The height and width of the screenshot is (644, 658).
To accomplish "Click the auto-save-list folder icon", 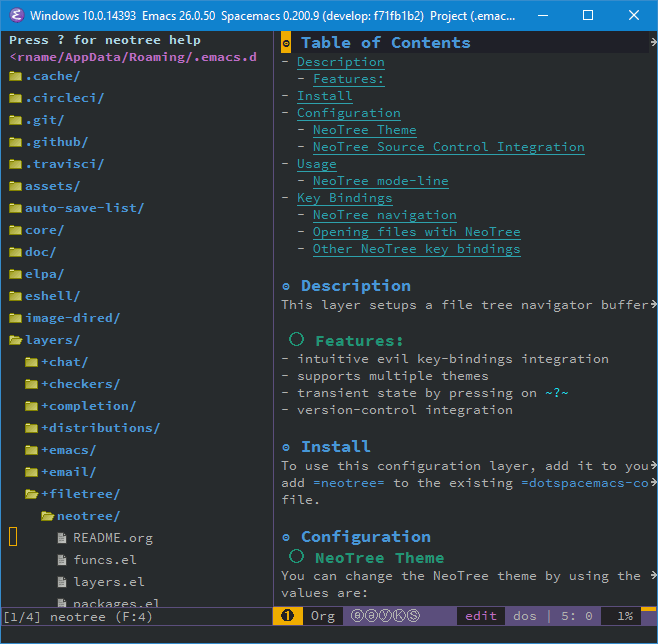I will [16, 208].
